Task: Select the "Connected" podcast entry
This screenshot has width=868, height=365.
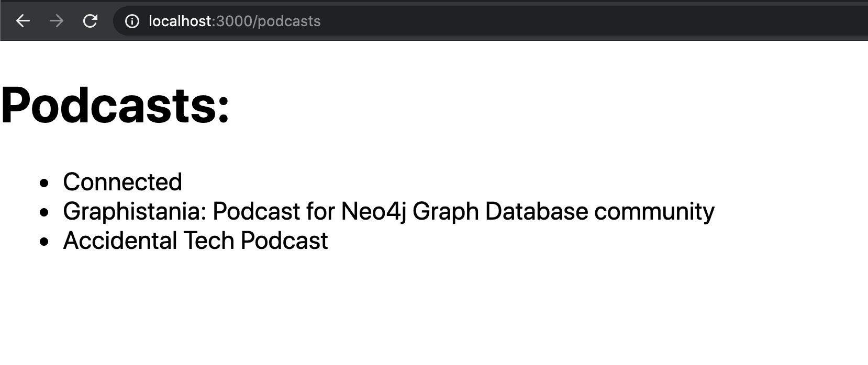Action: pyautogui.click(x=123, y=182)
